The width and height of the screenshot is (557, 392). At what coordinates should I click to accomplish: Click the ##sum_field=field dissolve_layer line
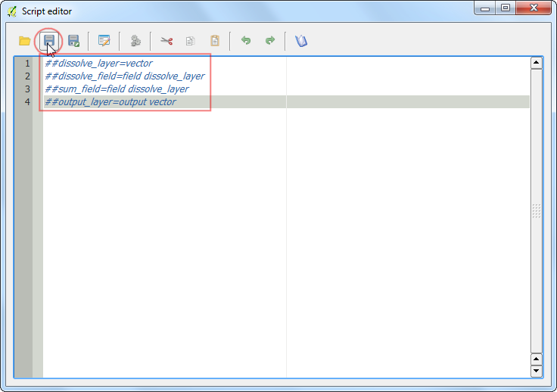coord(117,89)
